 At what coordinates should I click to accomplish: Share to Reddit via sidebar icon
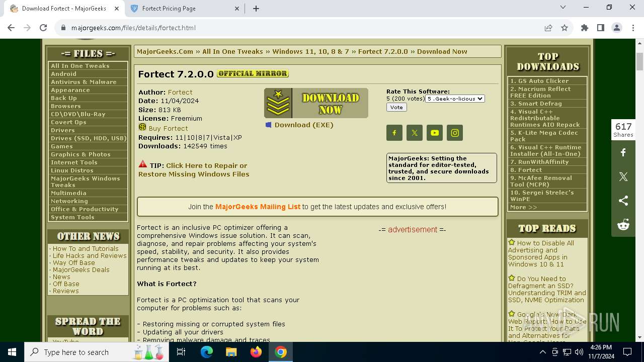[x=623, y=225]
